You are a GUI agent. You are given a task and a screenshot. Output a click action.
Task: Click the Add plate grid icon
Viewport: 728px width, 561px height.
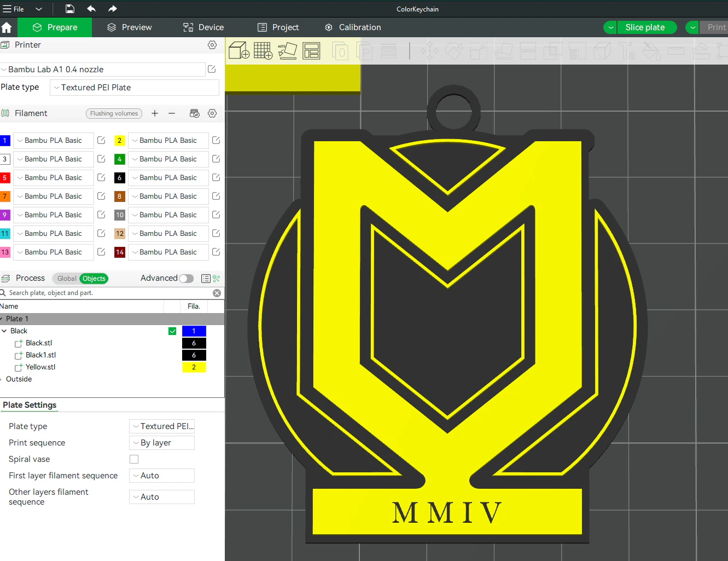click(263, 51)
